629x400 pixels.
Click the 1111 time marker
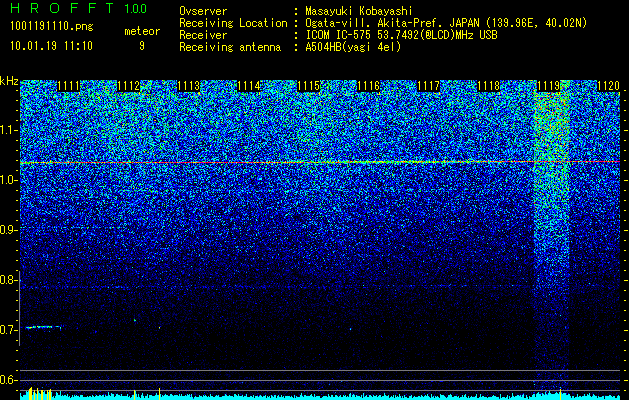[69, 86]
